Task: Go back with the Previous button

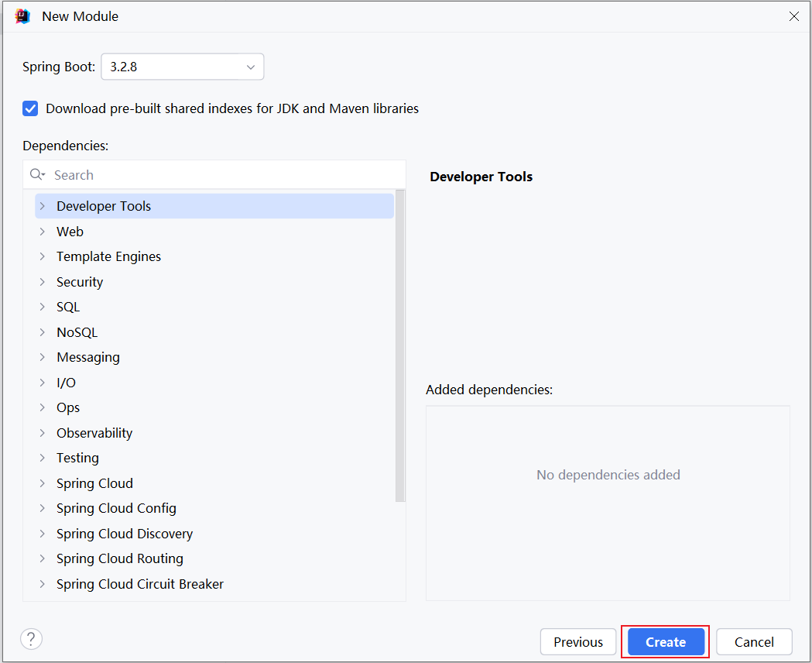Action: coord(577,642)
